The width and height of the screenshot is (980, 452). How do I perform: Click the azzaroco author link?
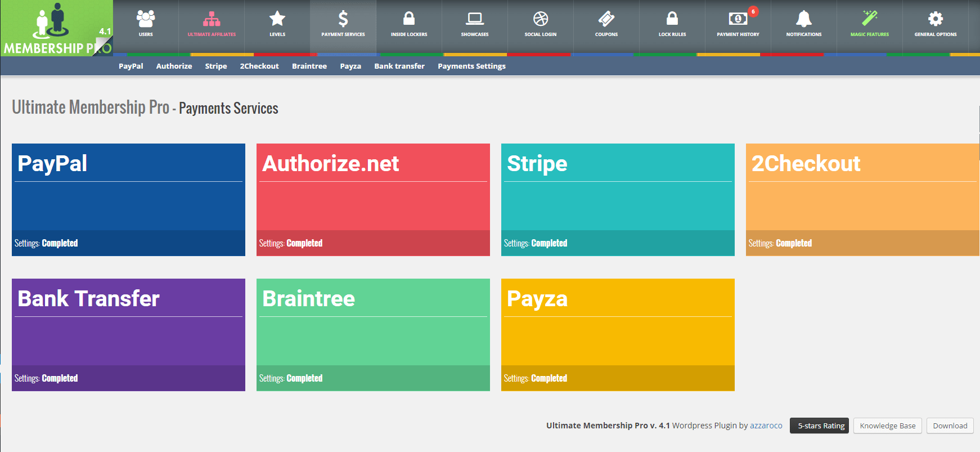pos(766,426)
